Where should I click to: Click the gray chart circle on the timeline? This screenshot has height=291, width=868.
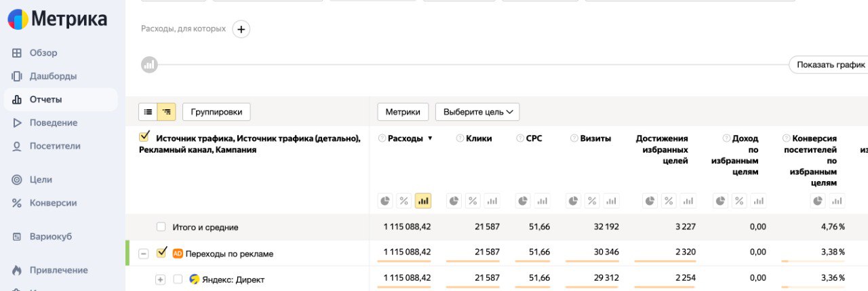click(x=149, y=65)
